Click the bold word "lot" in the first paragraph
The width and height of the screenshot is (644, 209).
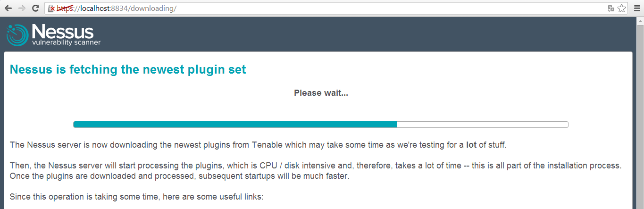[x=471, y=145]
